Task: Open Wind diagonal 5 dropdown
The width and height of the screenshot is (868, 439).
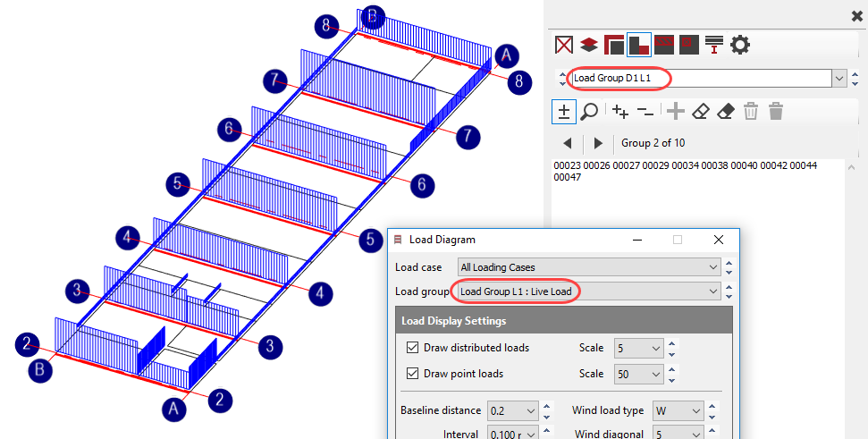Action: [678, 433]
